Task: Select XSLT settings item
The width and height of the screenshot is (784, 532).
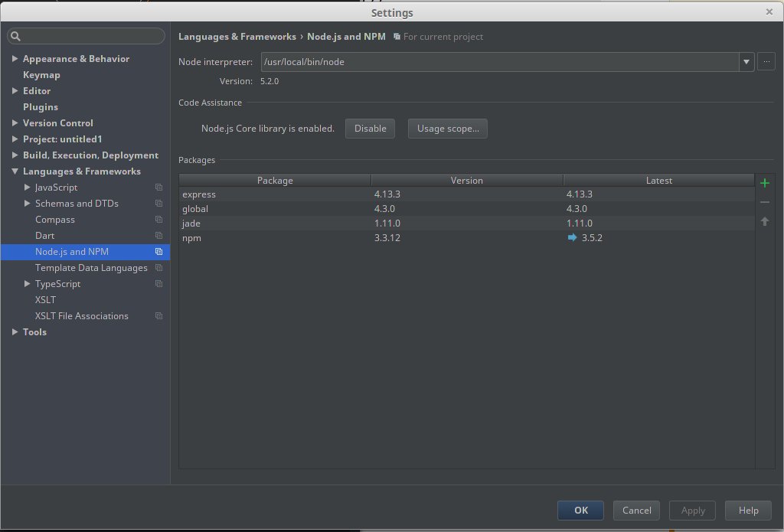Action: tap(45, 299)
